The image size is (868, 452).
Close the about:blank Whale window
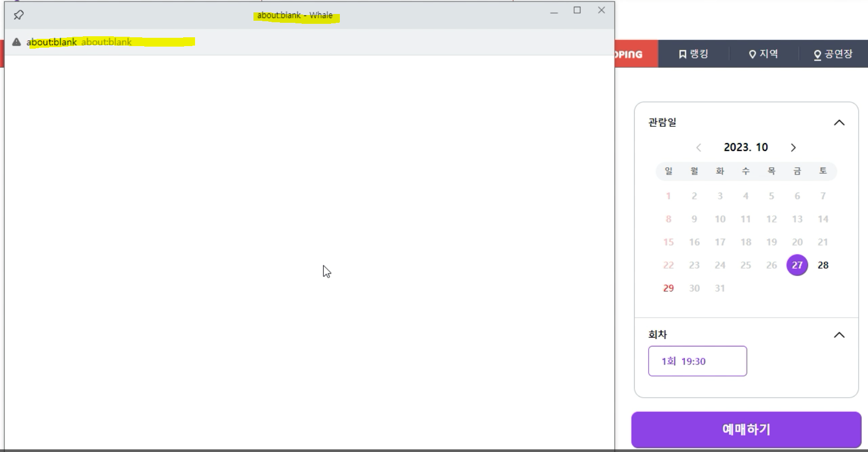click(601, 10)
